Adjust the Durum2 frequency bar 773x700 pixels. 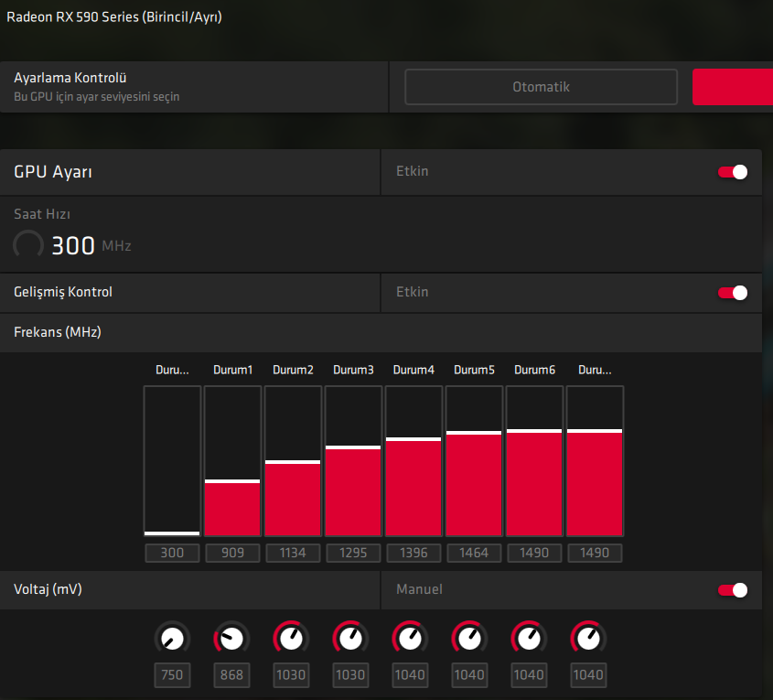pyautogui.click(x=293, y=461)
